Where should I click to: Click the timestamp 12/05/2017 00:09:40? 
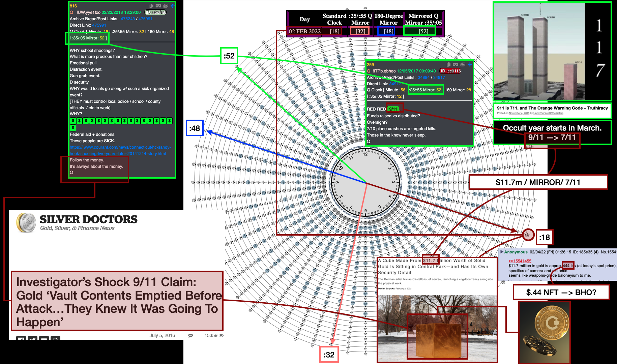click(416, 71)
